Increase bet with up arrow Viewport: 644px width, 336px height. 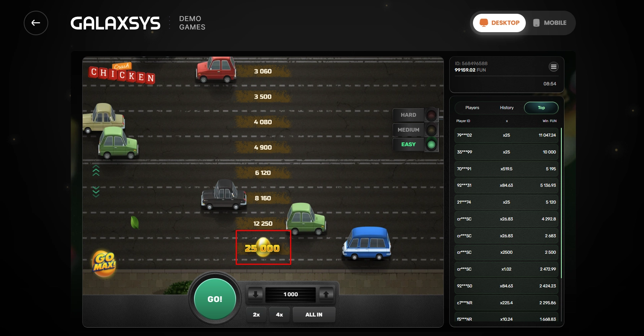(326, 294)
